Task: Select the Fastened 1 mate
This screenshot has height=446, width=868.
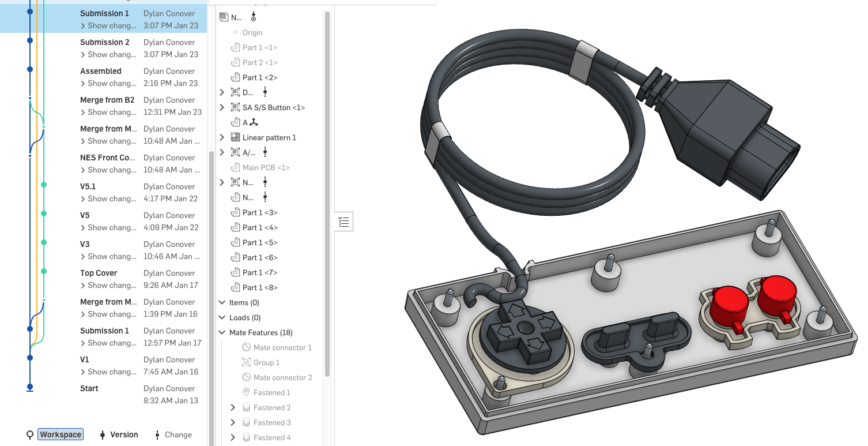Action: 272,392
